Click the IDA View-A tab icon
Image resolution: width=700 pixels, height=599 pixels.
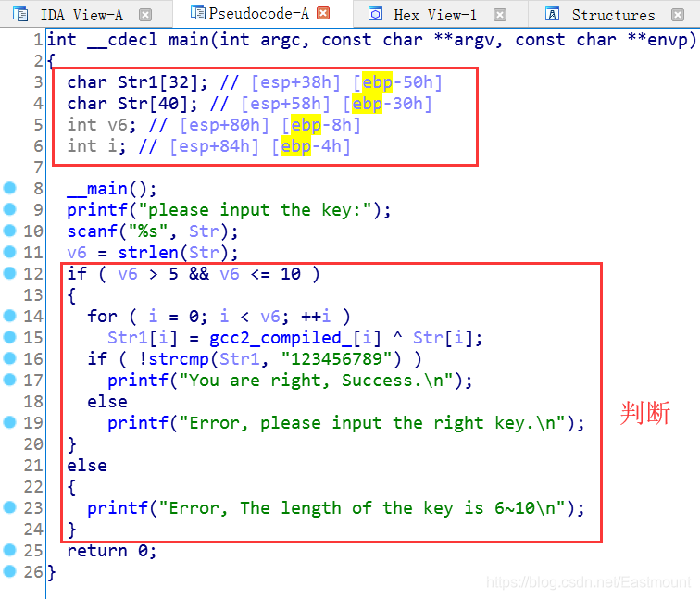20,14
